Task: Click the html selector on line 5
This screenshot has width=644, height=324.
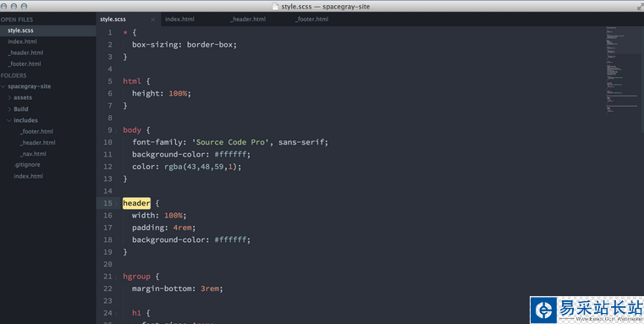Action: [x=132, y=81]
